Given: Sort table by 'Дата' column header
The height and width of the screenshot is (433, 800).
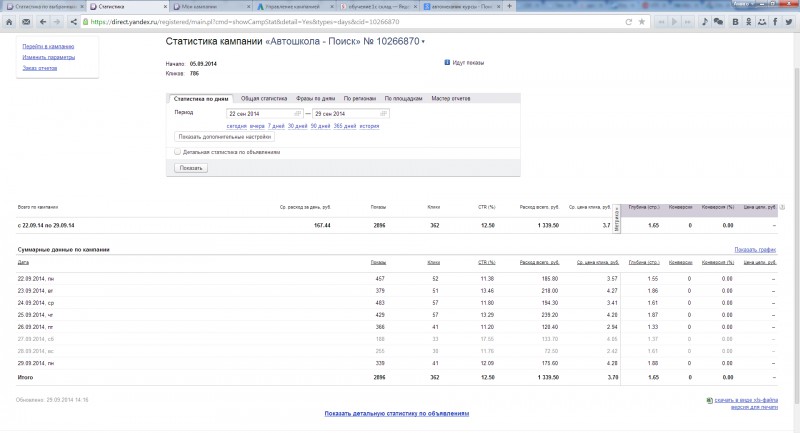Looking at the screenshot, I should click(x=23, y=262).
